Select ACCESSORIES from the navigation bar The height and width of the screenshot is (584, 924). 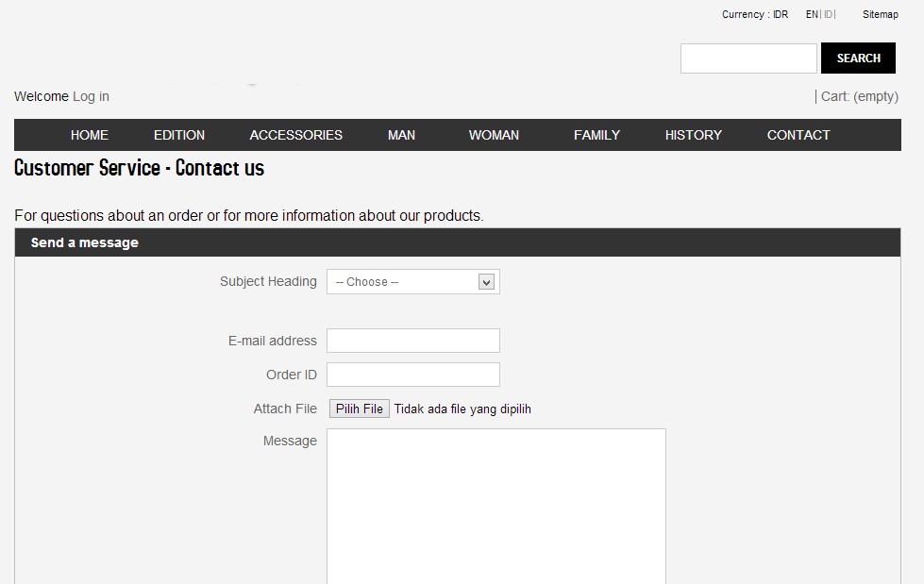(x=295, y=135)
